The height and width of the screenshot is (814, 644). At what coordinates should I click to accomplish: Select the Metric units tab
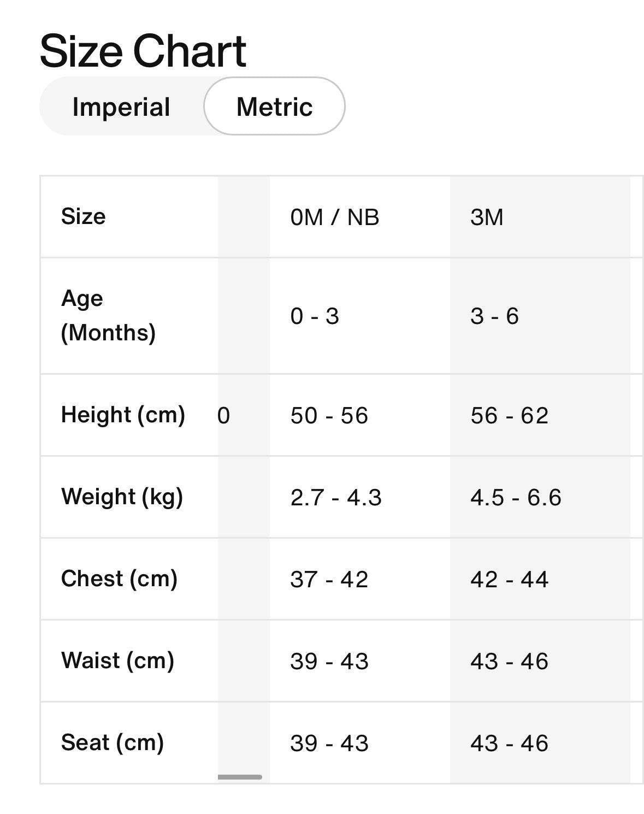pyautogui.click(x=274, y=107)
